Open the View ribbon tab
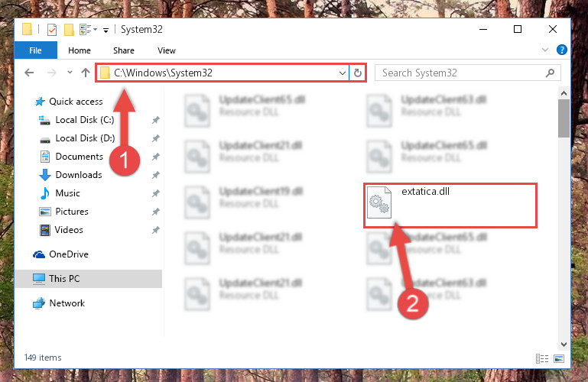This screenshot has height=382, width=588. [167, 50]
